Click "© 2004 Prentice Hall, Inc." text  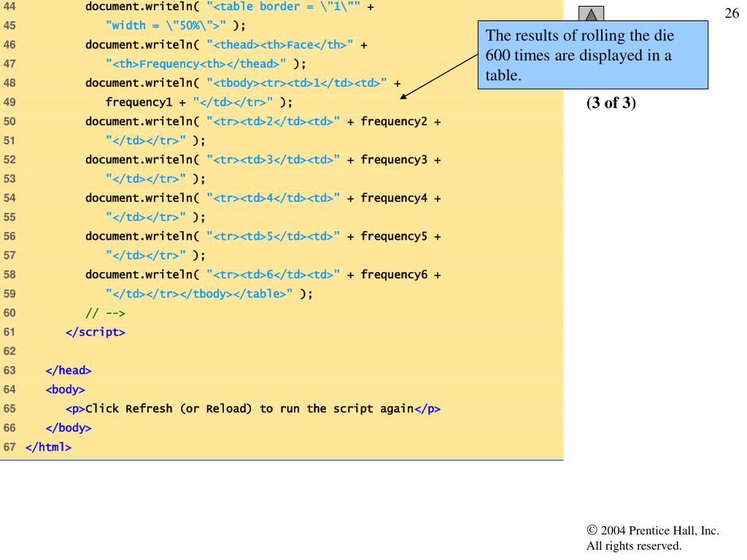[653, 531]
